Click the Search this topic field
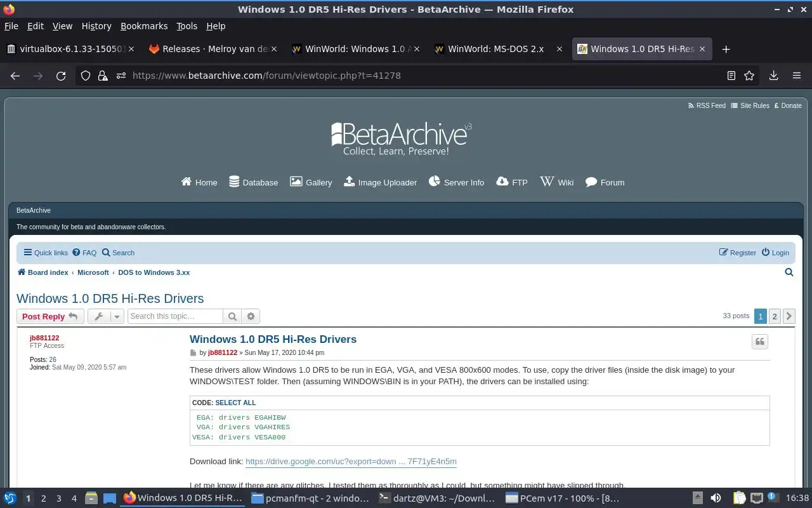The height and width of the screenshot is (508, 812). pyautogui.click(x=175, y=316)
